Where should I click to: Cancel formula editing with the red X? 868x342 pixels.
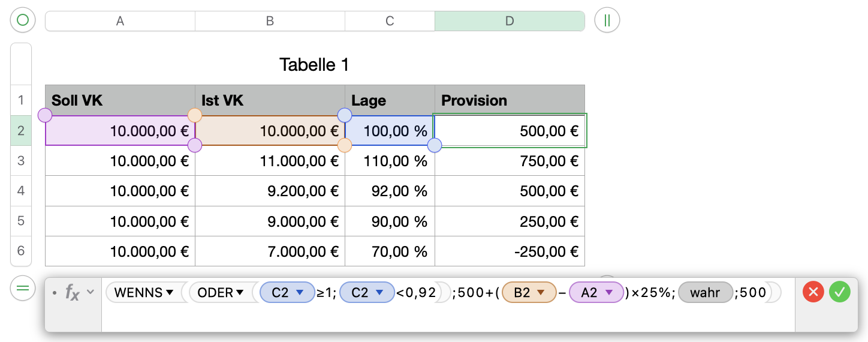(x=813, y=292)
